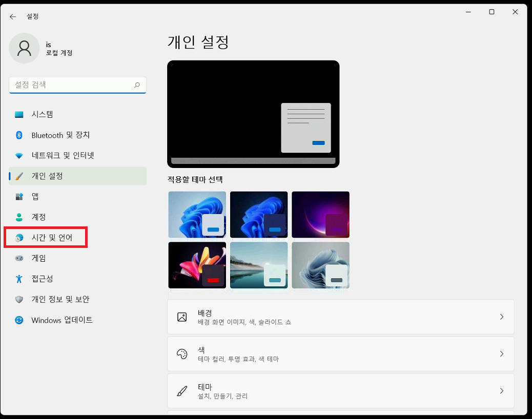Click the 게임 controller icon

19,258
